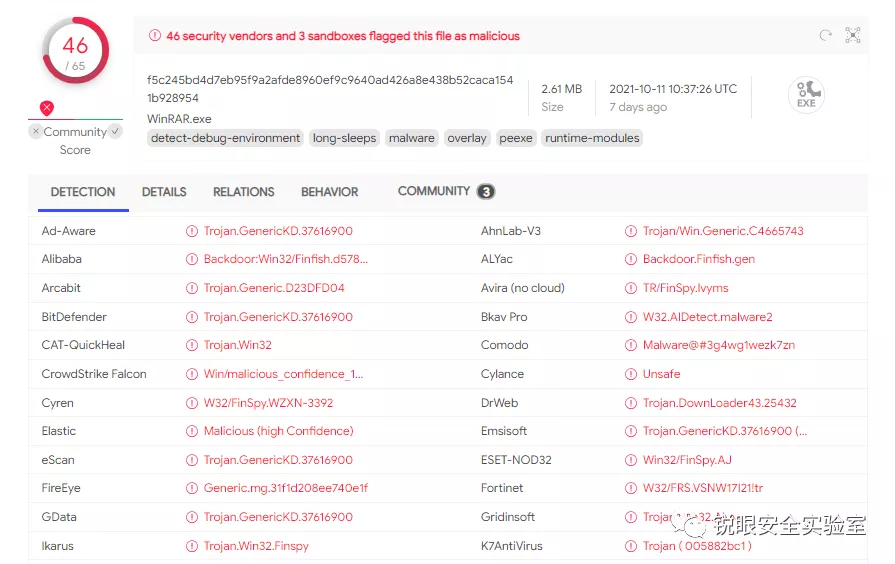Click the red community score marker
The image size is (895, 564).
pos(47,107)
